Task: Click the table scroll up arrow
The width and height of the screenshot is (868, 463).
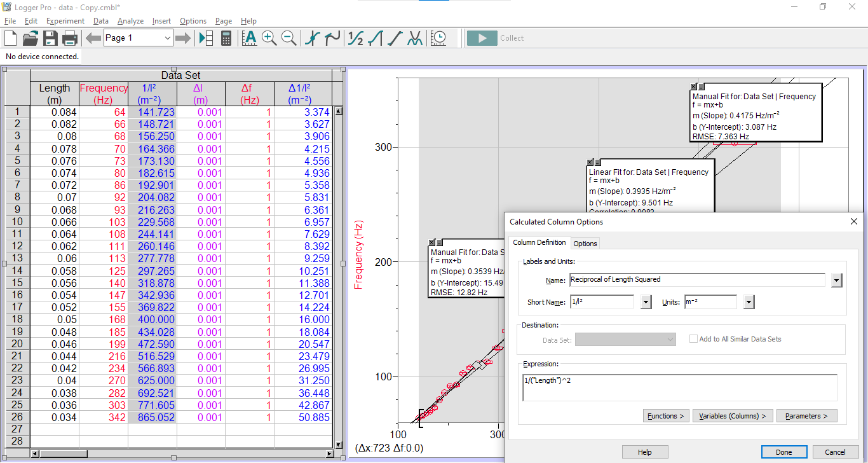Action: click(339, 111)
